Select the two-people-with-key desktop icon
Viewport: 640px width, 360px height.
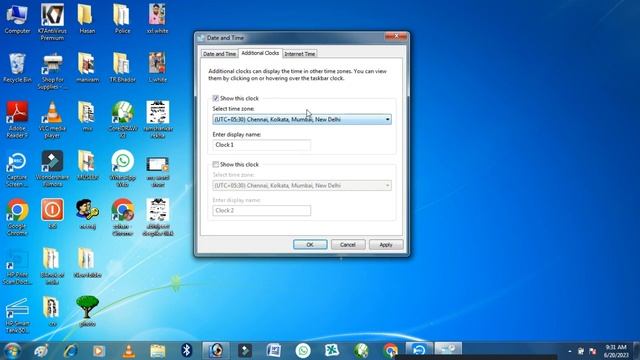pyautogui.click(x=87, y=213)
